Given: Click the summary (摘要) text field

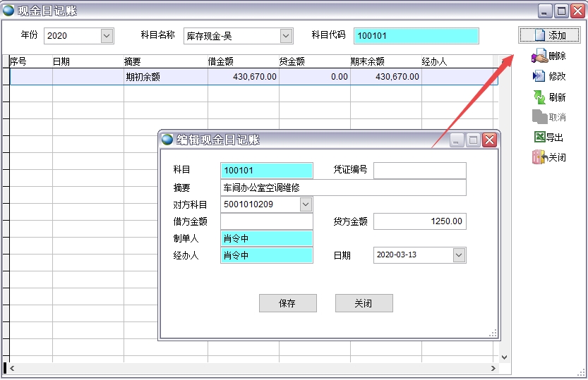Looking at the screenshot, I should click(343, 188).
